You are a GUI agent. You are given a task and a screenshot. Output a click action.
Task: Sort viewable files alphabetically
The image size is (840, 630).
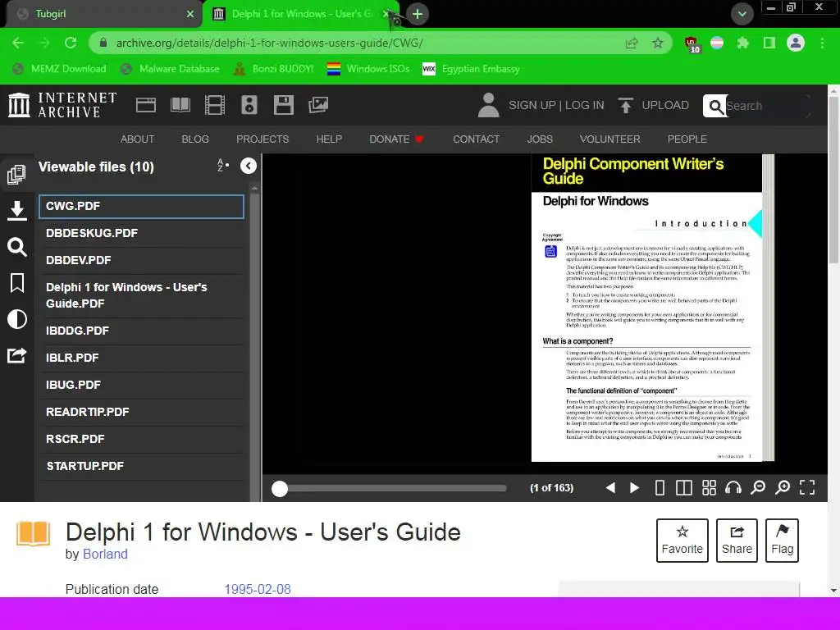click(x=223, y=166)
